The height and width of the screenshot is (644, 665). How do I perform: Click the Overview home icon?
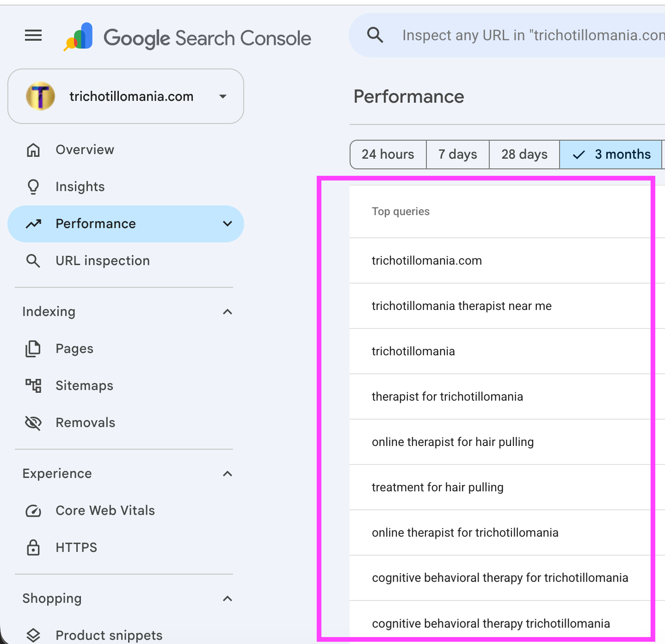click(x=33, y=150)
